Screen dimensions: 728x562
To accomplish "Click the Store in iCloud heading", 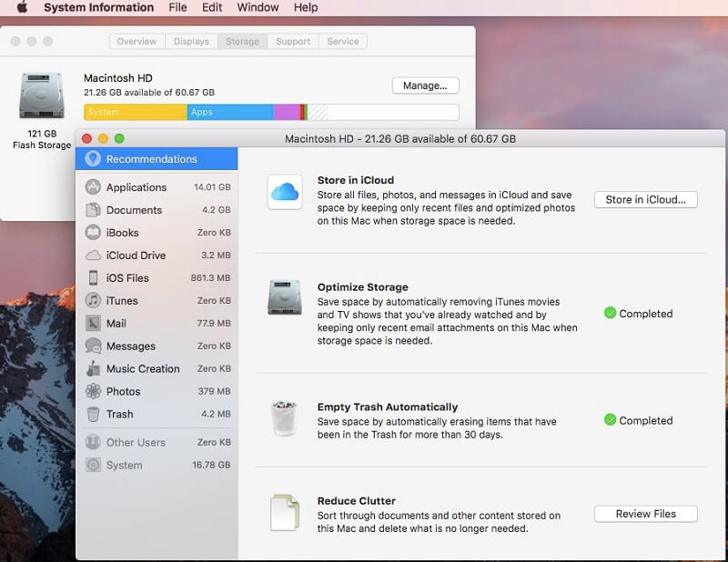I will coord(356,180).
